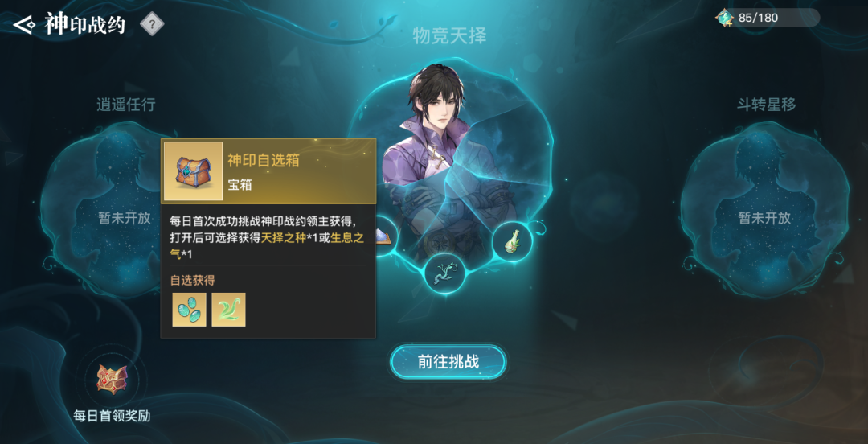868x444 pixels.
Task: Click the teal seeds item in tooltip
Action: [x=190, y=310]
